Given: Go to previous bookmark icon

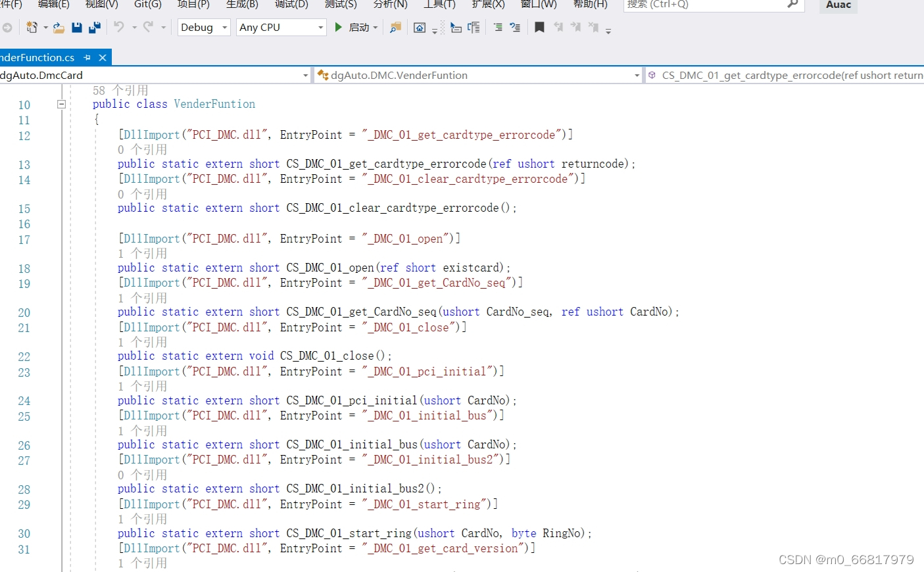Looking at the screenshot, I should click(558, 27).
